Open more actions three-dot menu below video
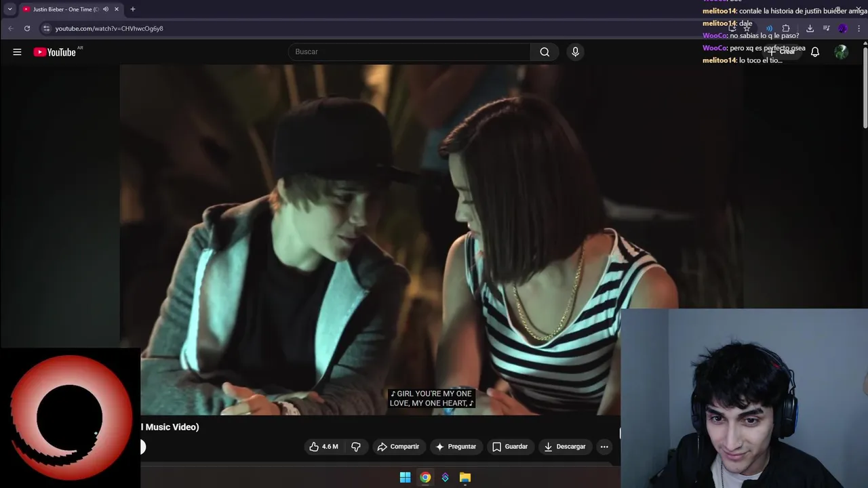Viewport: 868px width, 488px height. pos(604,447)
